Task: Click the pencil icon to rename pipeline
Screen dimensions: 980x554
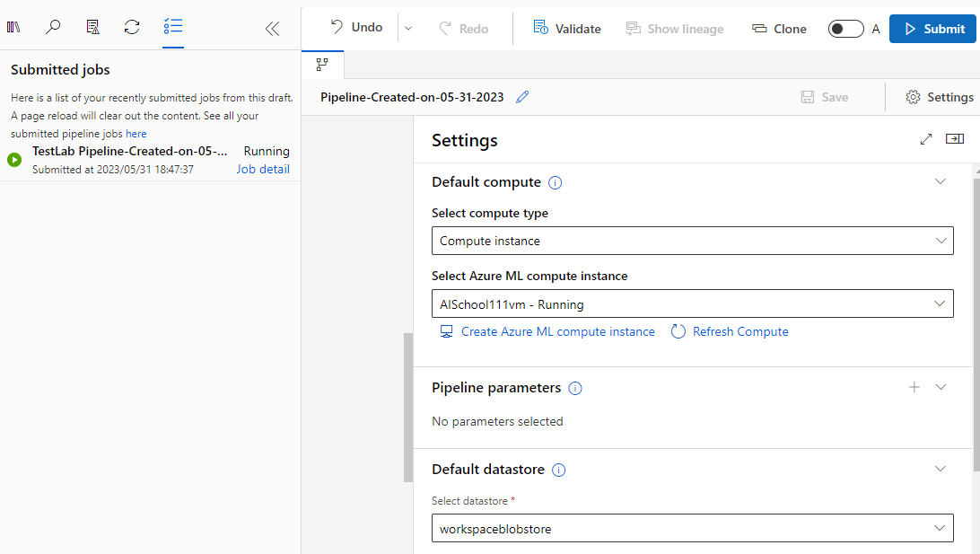Action: click(x=522, y=97)
